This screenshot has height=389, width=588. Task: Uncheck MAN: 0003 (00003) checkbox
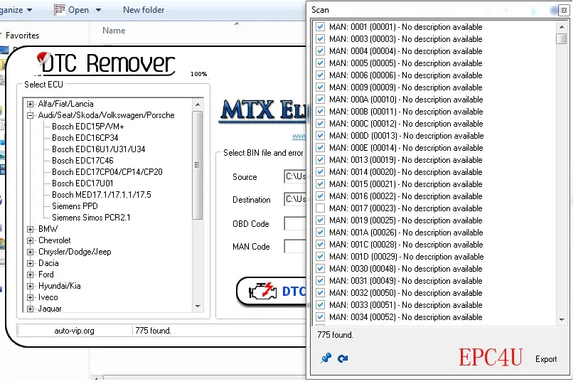pyautogui.click(x=320, y=38)
